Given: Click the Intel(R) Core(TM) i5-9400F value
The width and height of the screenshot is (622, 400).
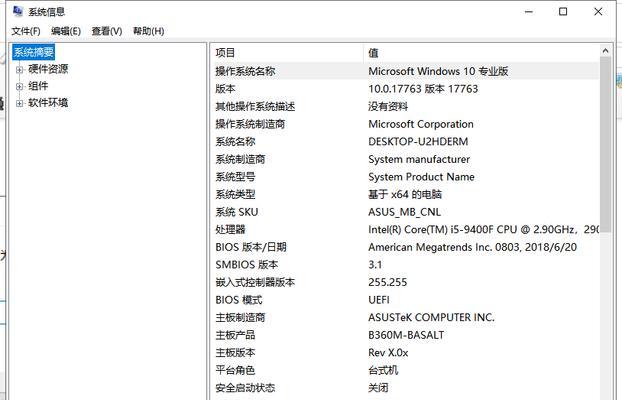Looking at the screenshot, I should pyautogui.click(x=483, y=229).
